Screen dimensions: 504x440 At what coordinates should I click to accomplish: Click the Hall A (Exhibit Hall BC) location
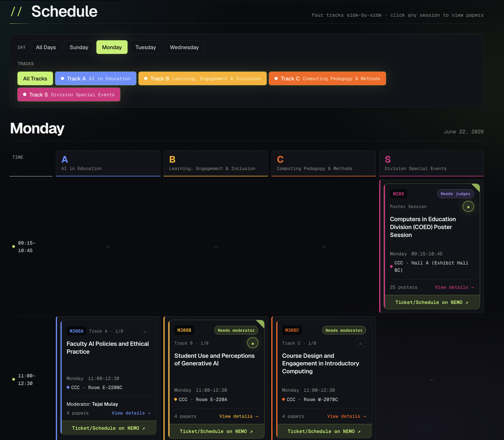431,267
